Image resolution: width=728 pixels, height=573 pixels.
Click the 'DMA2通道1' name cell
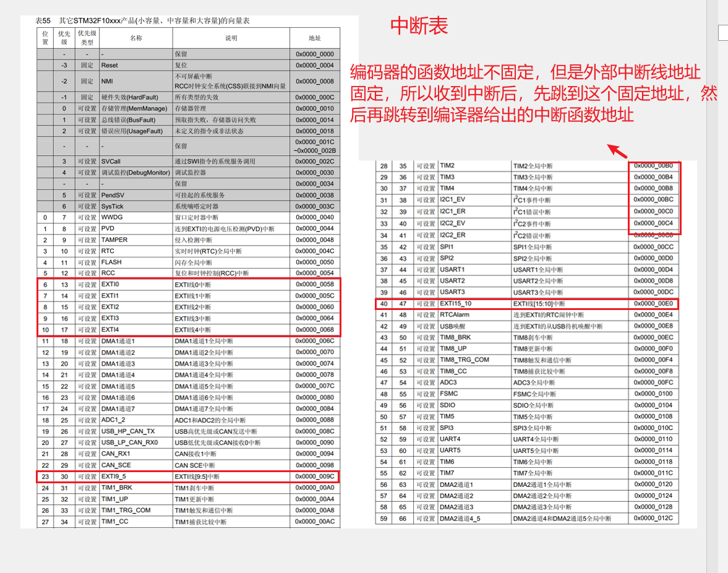click(x=474, y=485)
